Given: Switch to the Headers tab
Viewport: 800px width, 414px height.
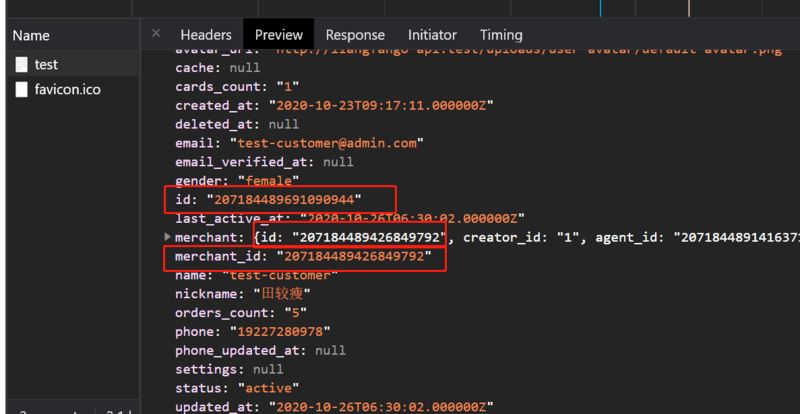Looking at the screenshot, I should (207, 35).
